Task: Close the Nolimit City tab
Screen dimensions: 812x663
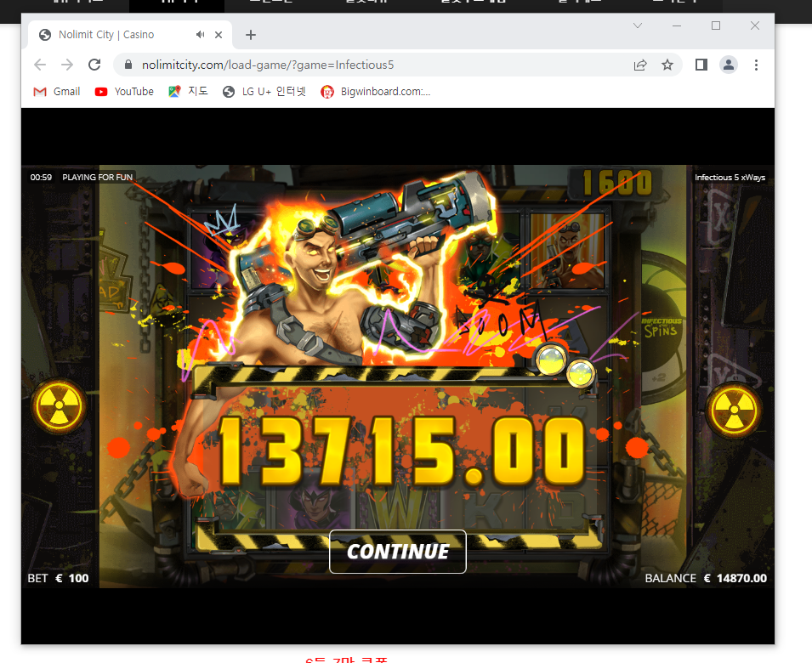Action: coord(219,35)
